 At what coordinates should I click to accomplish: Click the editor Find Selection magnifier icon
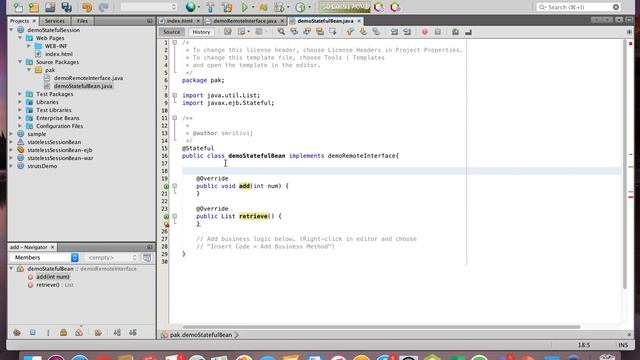pyautogui.click(x=281, y=32)
